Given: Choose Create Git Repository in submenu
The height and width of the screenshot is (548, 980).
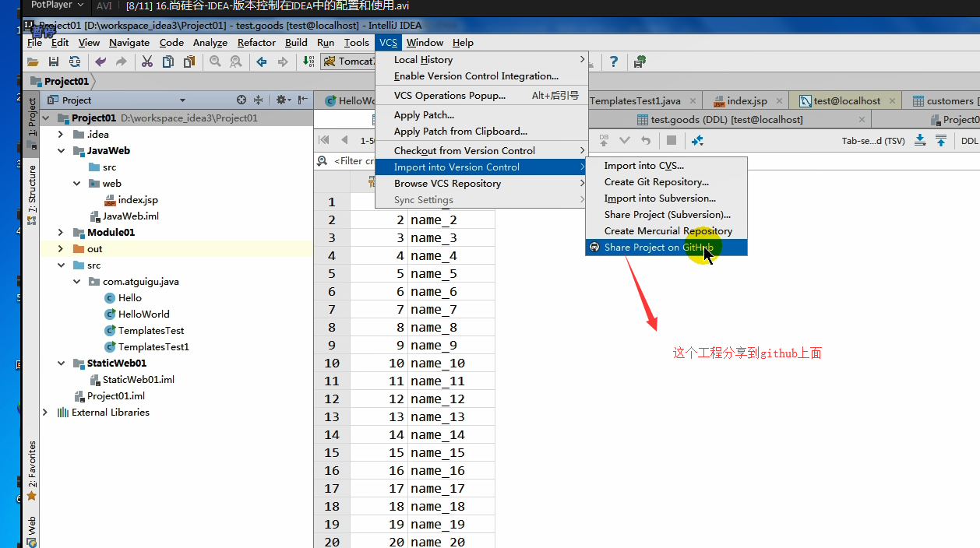Looking at the screenshot, I should coord(666,182).
